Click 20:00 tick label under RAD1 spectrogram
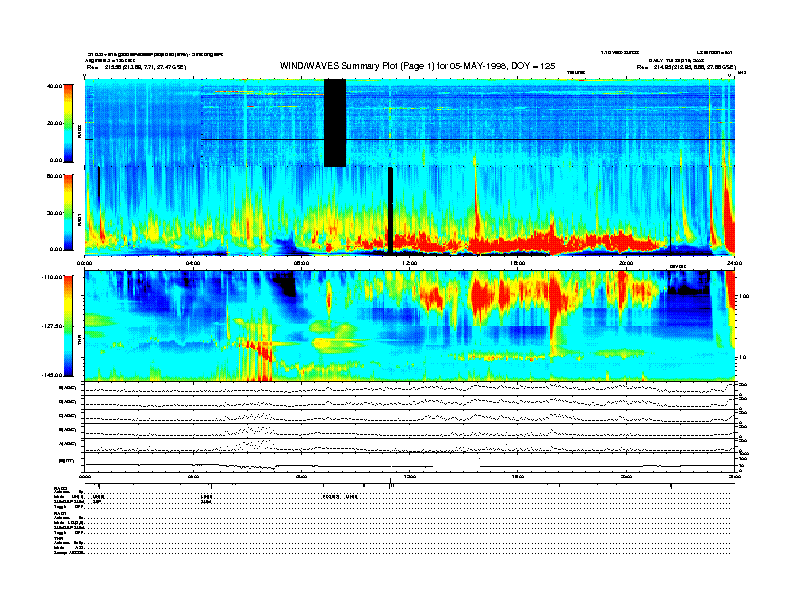The width and height of the screenshot is (792, 612). click(x=626, y=263)
